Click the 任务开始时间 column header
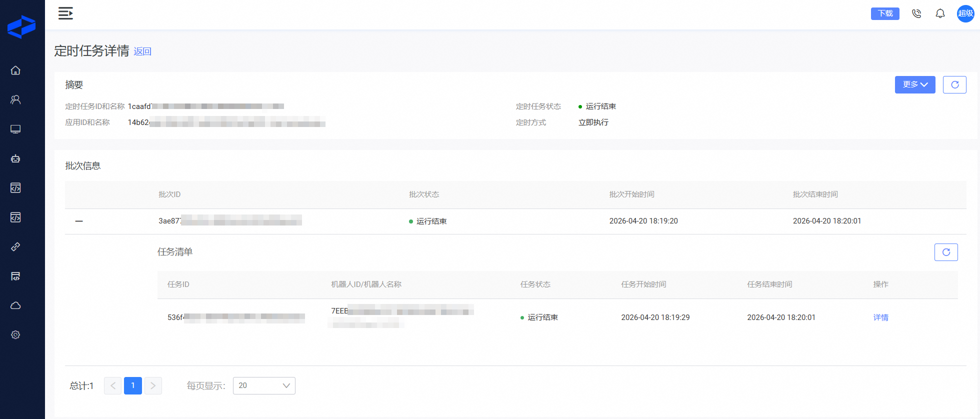The height and width of the screenshot is (419, 980). 644,284
